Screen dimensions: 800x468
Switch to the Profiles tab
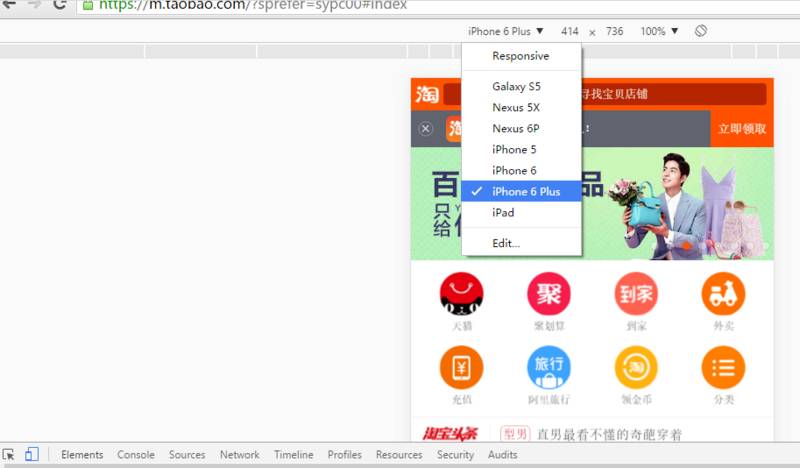[344, 454]
